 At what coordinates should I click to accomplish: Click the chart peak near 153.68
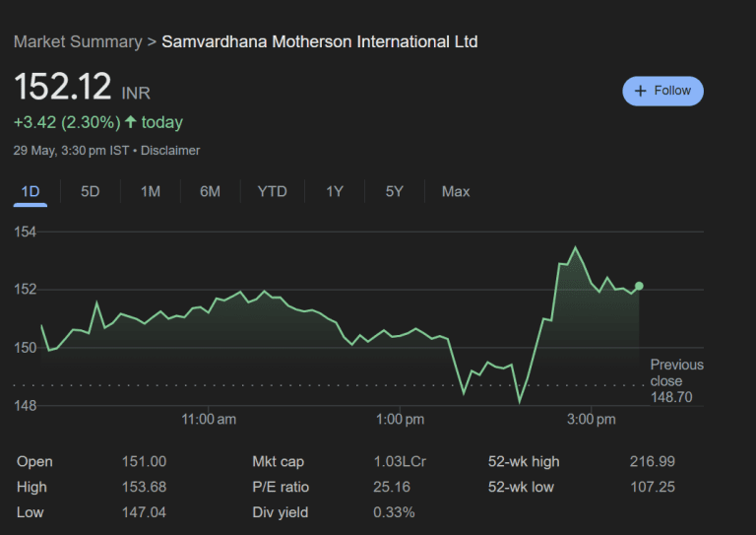(575, 247)
